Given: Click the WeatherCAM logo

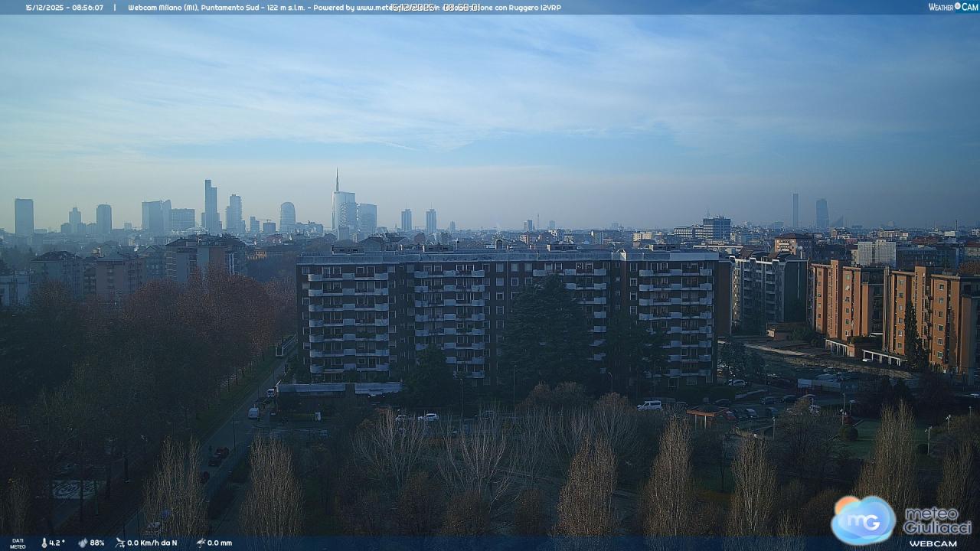Looking at the screenshot, I should (x=952, y=7).
